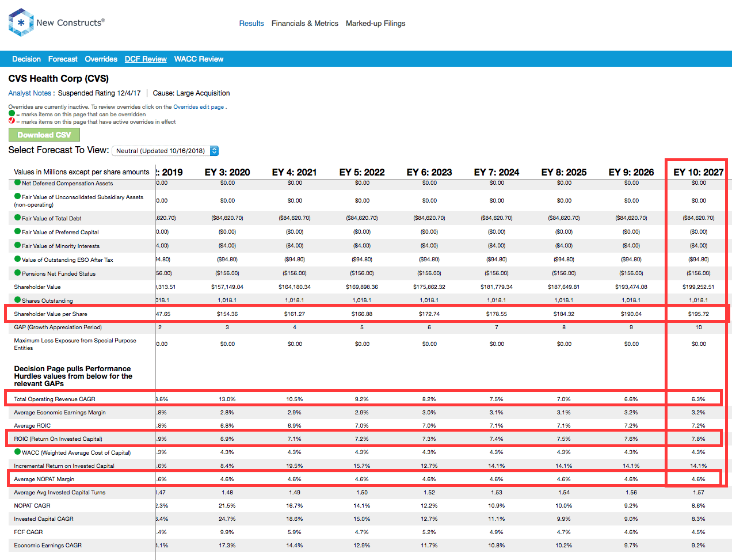Click green override dot for Shares Outstanding
Viewport: 732px width, 560px height.
click(x=17, y=300)
